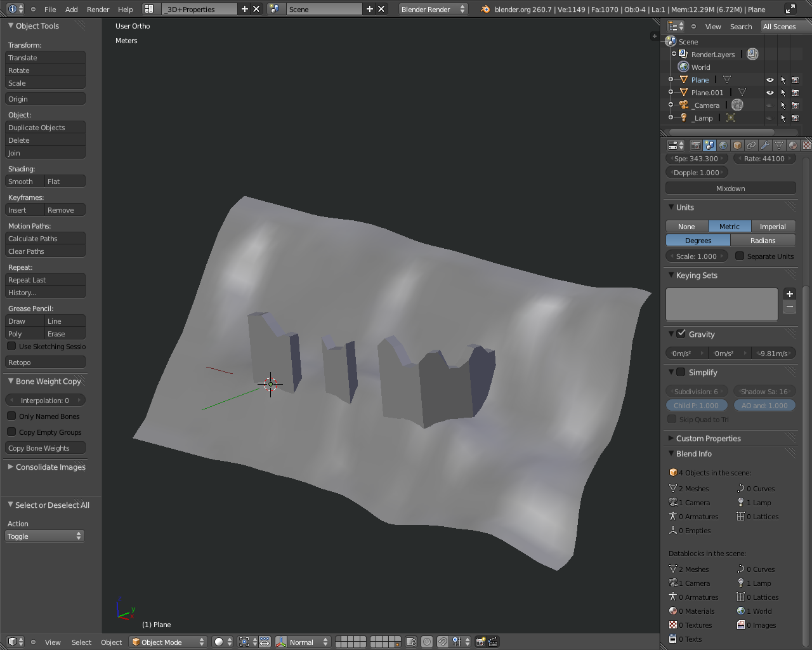Expand the Custom Properties panel
Screen dimensions: 812x650
[708, 439]
